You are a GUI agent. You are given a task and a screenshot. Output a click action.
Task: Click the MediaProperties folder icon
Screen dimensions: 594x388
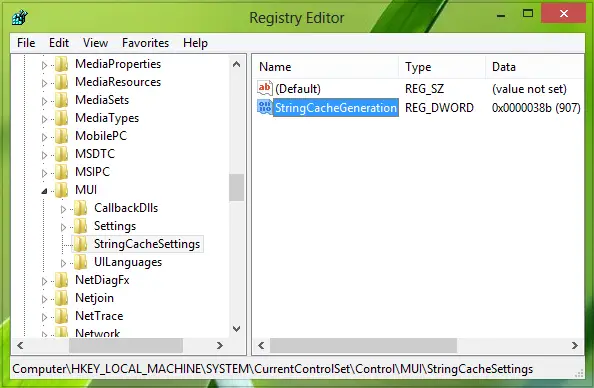pos(61,64)
